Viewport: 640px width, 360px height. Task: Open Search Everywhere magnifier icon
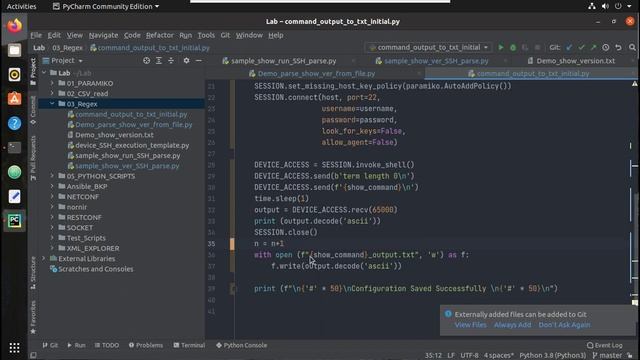tap(632, 47)
